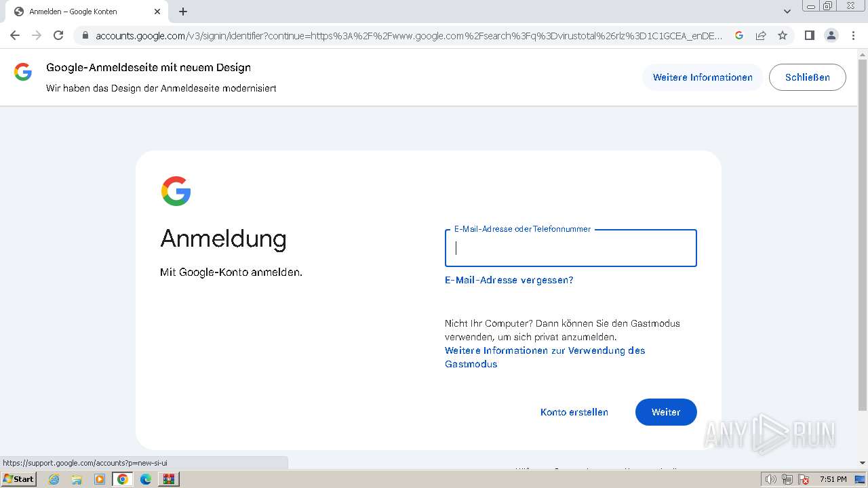Click the 7:51 PM taskbar clock
Screen dimensions: 868x488
click(833, 479)
